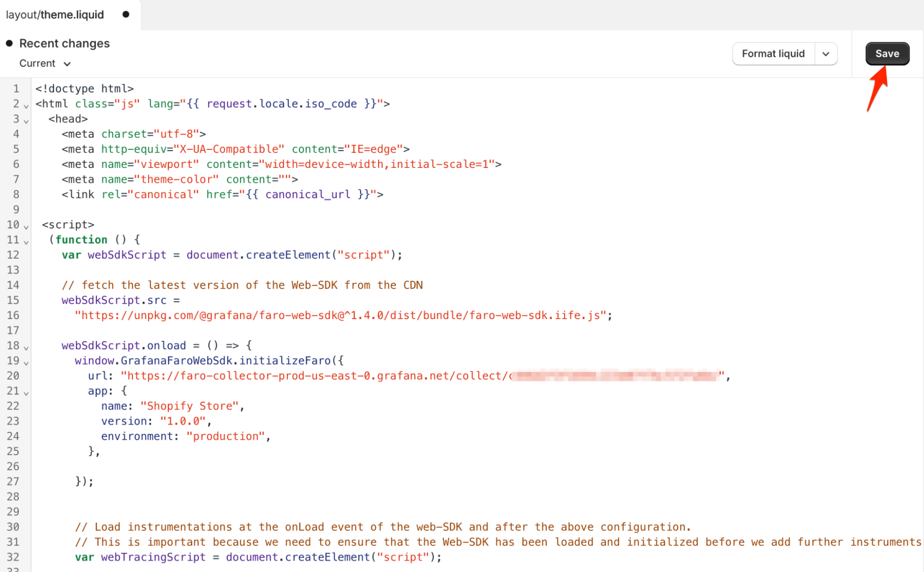Collapse the app object fold arrow on line 21
Screen dimensions: 924x572
[26, 393]
